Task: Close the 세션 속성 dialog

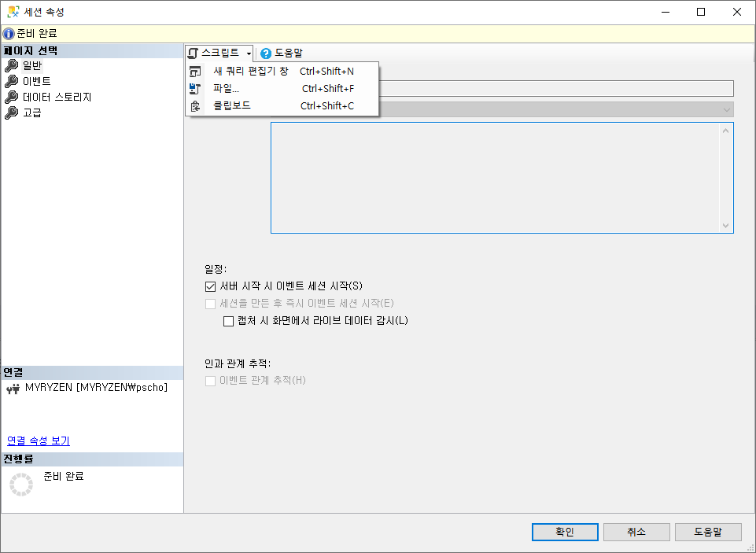Action: pos(736,12)
